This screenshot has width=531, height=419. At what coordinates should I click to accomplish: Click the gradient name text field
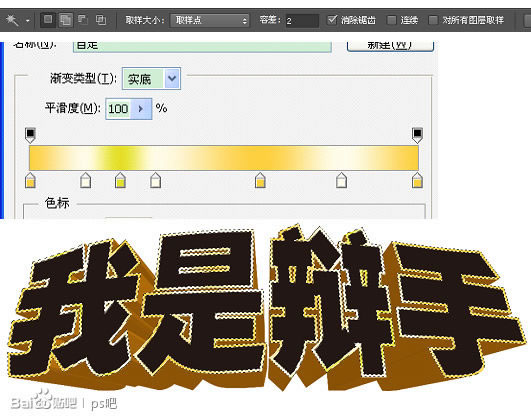(x=202, y=46)
